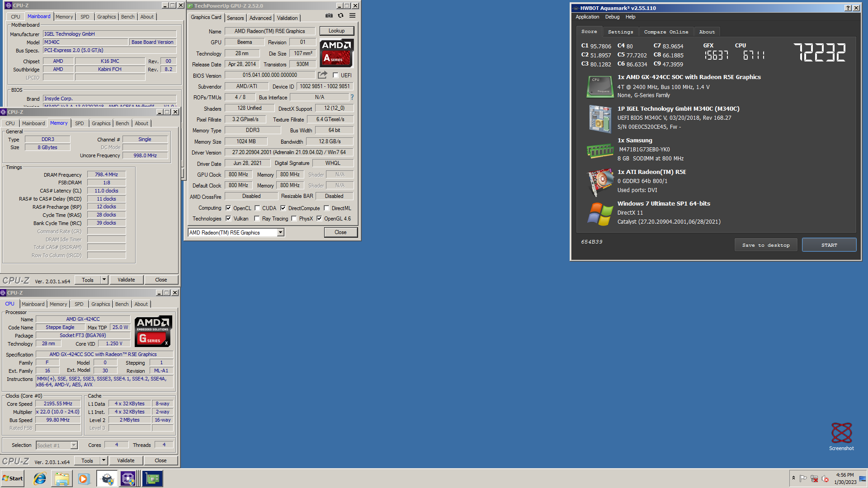Click the motherboard icon in Aquamark results

pos(600,119)
